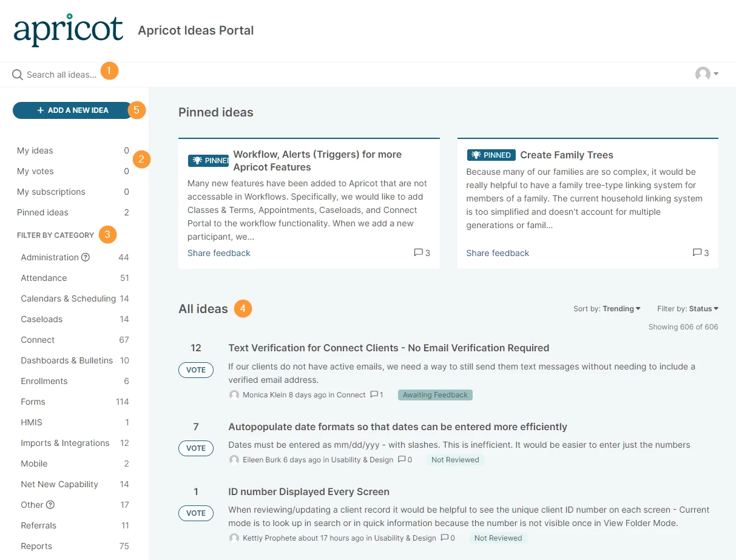Click Not Reviewed tag on Autopopulate idea
736x560 pixels.
tap(455, 460)
